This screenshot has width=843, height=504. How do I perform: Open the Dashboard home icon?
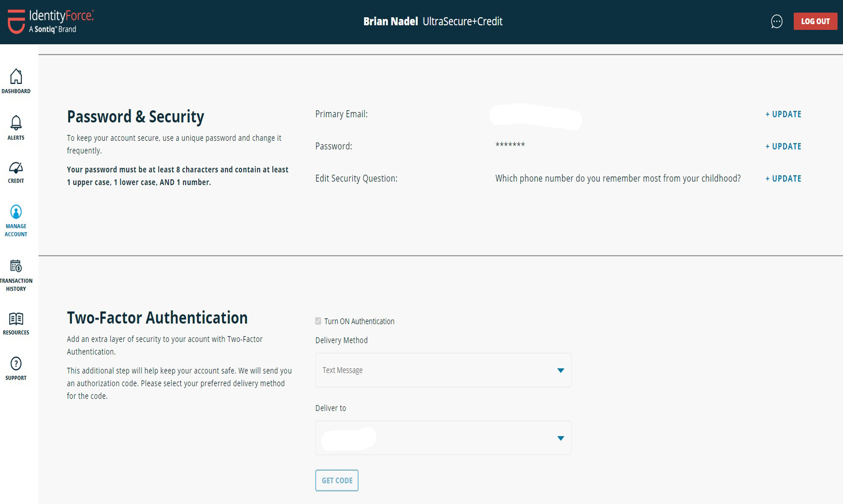16,76
